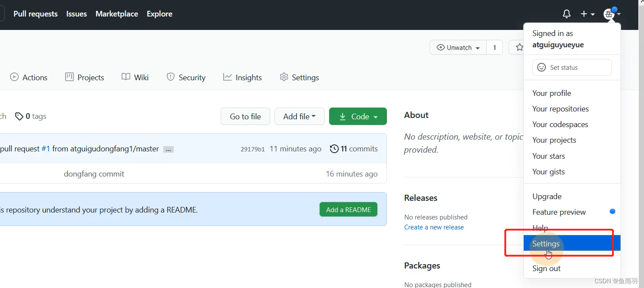Open the Wiki tab
The image size is (644, 288).
pyautogui.click(x=135, y=77)
